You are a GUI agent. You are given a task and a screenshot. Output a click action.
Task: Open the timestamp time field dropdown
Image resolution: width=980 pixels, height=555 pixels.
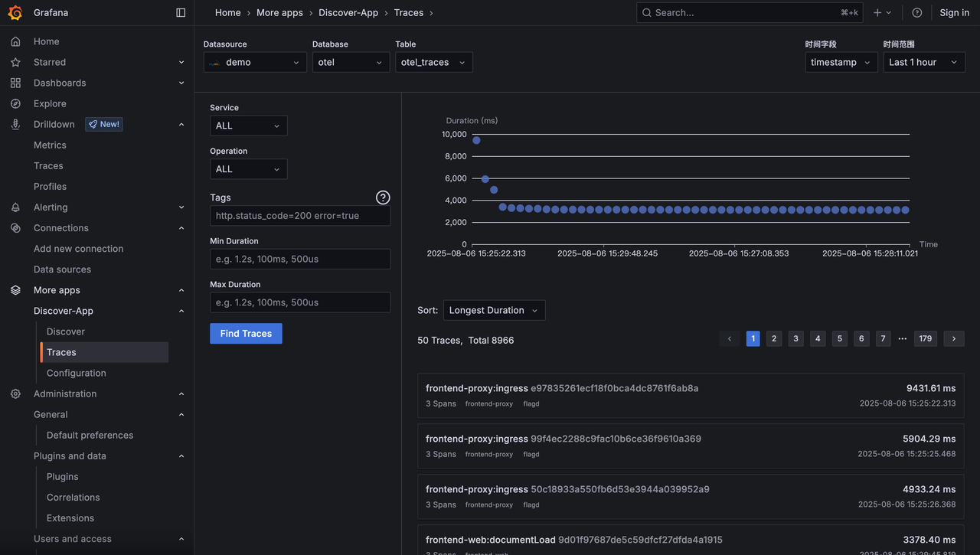pos(841,62)
